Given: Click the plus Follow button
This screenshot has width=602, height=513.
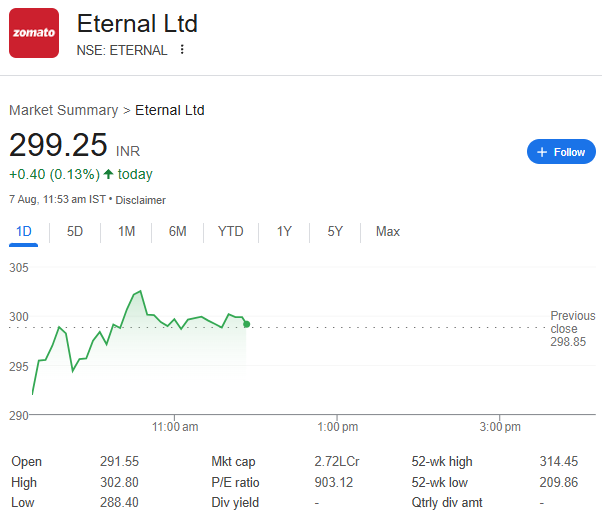Looking at the screenshot, I should coord(561,152).
